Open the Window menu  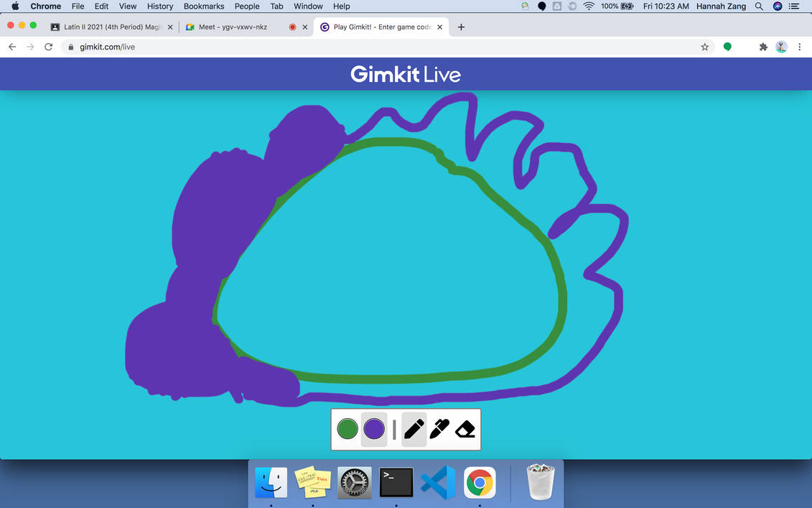pos(308,6)
